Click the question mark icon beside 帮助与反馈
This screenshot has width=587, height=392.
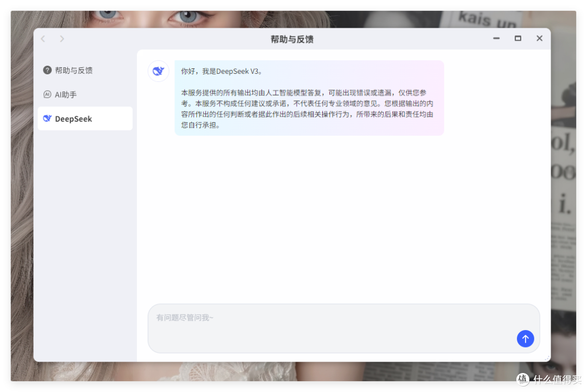coord(47,71)
